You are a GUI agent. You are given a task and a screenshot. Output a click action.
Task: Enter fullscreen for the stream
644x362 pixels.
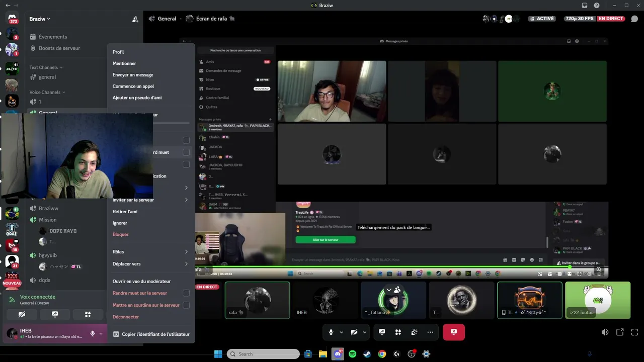pos(634,332)
